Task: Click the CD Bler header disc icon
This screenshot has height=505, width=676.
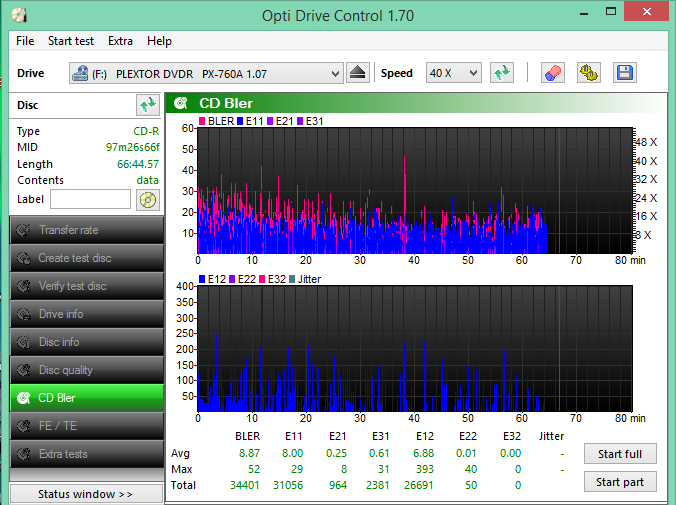Action: 181,103
